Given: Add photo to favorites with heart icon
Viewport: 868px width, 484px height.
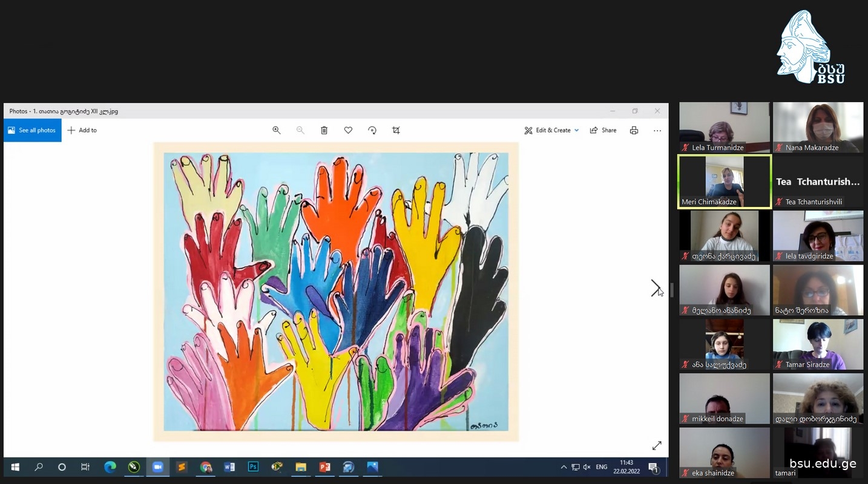Looking at the screenshot, I should (348, 130).
